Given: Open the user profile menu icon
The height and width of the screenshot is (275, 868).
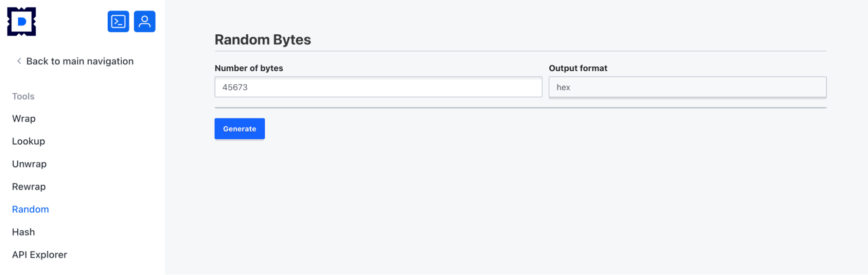Looking at the screenshot, I should (145, 22).
